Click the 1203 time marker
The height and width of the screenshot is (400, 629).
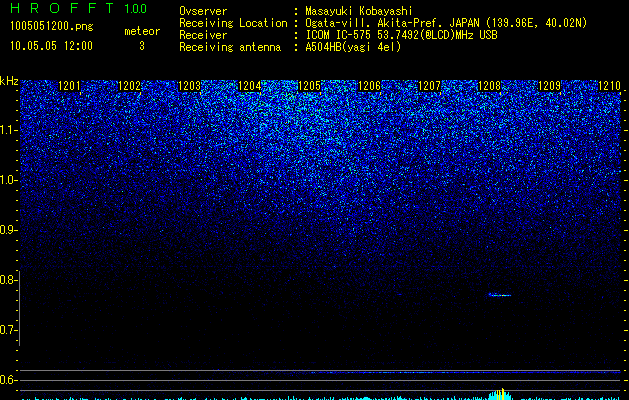coord(189,86)
